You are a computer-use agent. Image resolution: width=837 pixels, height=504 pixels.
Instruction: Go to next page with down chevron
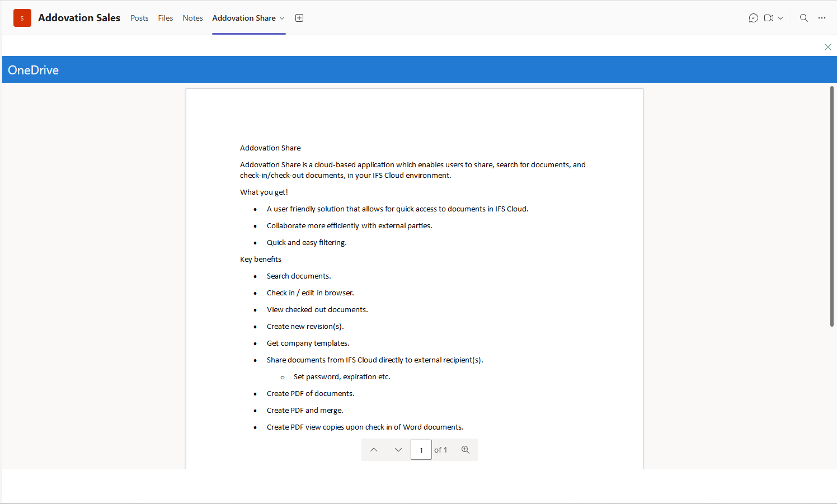pos(398,450)
